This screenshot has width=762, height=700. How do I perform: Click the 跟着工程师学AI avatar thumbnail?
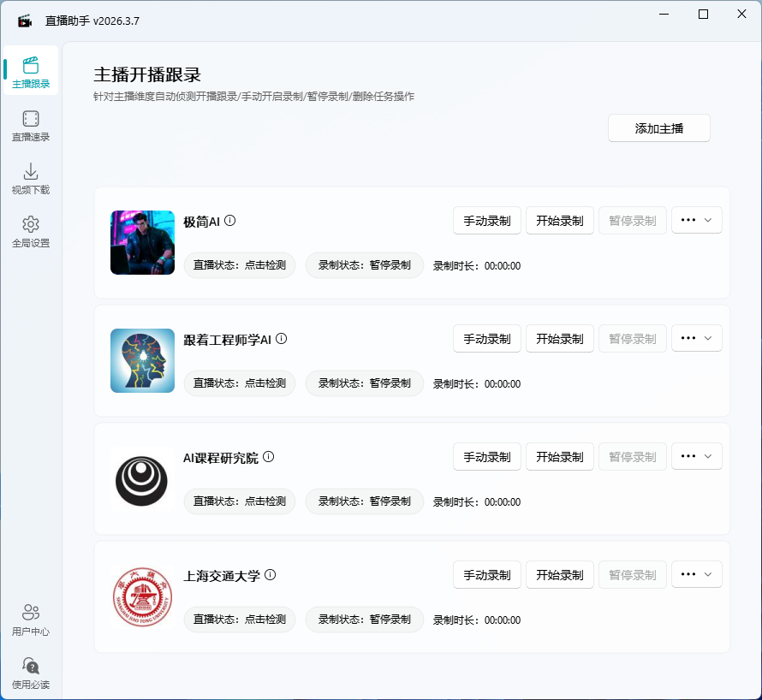(142, 360)
